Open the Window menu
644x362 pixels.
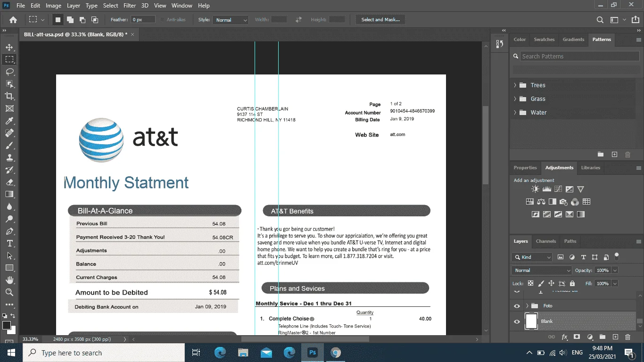182,6
